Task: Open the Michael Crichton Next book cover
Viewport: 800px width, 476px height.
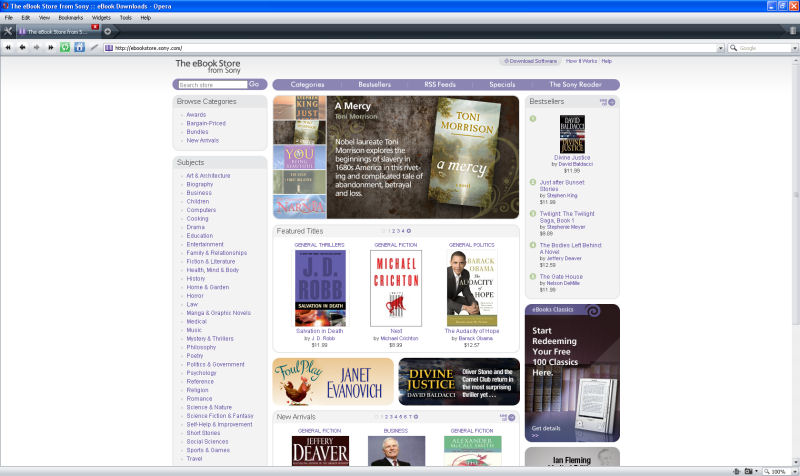Action: click(396, 288)
